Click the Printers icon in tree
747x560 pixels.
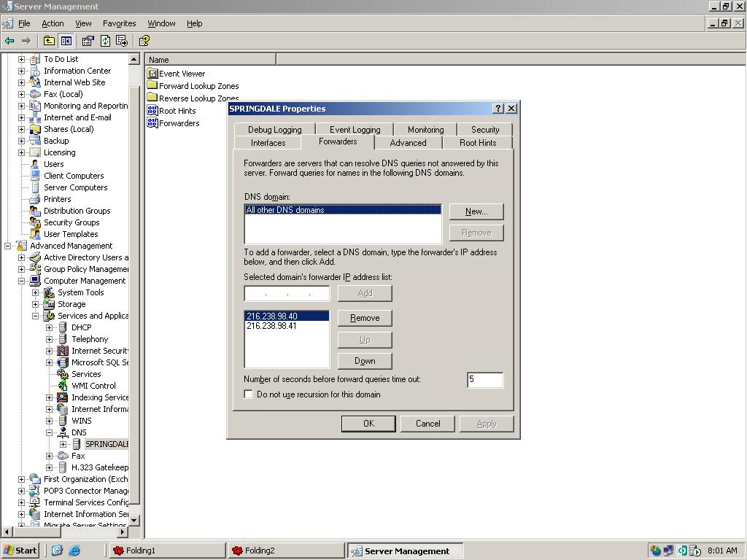tap(34, 199)
